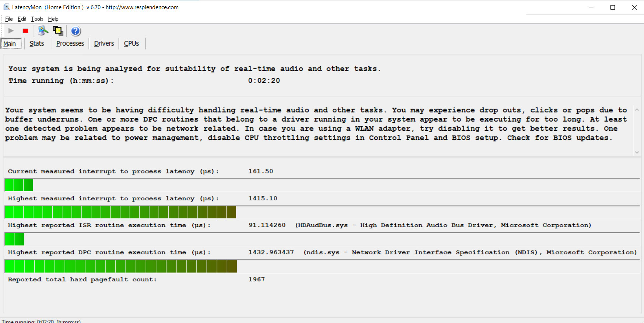Maximize the LatencyMon window
644x323 pixels.
tap(613, 7)
